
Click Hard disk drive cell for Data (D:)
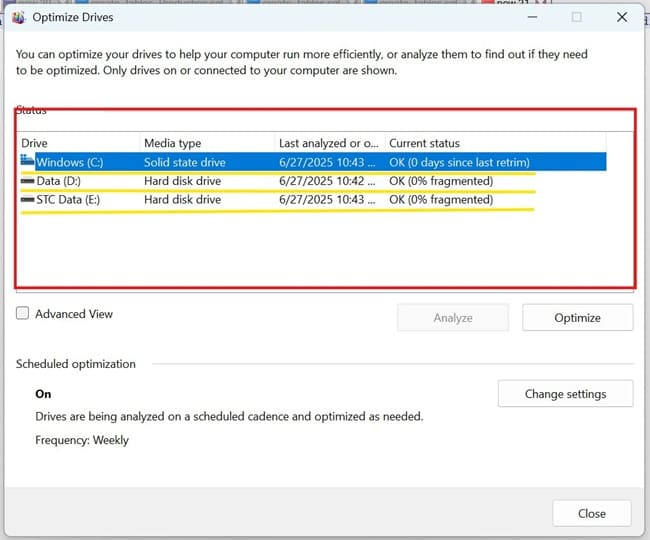[182, 181]
